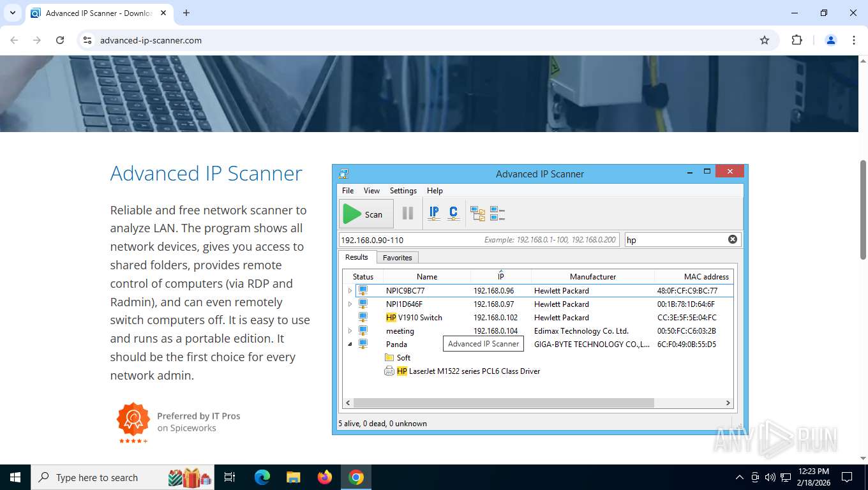Show hidden system tray icons

point(740,477)
